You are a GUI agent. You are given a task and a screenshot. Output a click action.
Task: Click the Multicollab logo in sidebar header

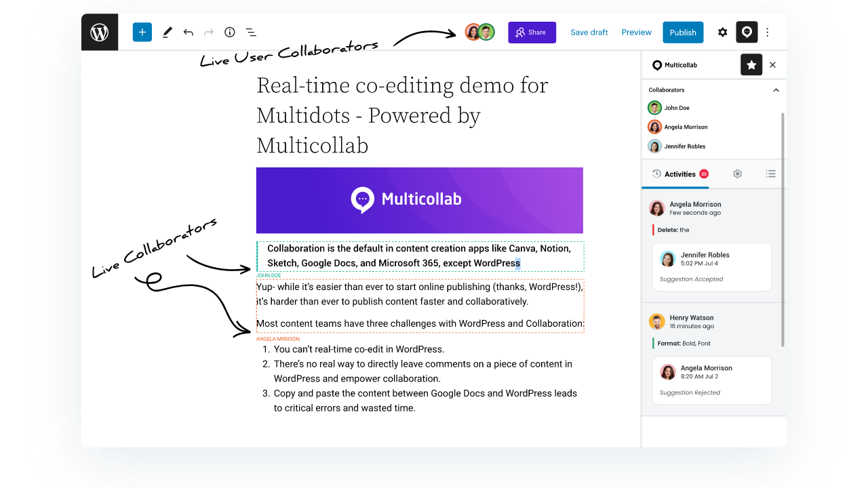(x=675, y=65)
